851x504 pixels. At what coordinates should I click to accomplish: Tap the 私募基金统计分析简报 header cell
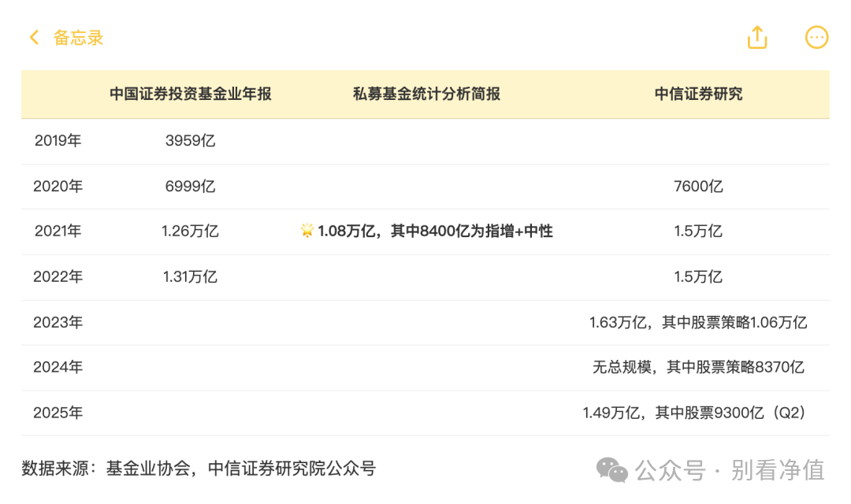tap(428, 94)
